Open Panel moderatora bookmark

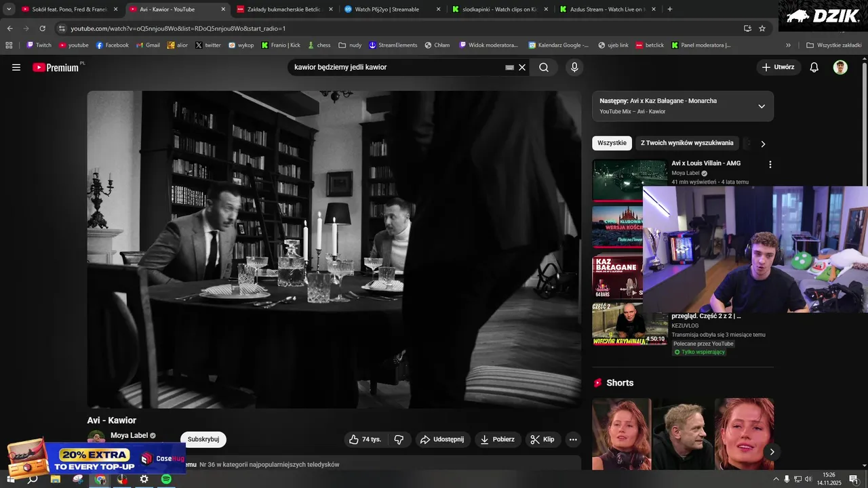(701, 45)
